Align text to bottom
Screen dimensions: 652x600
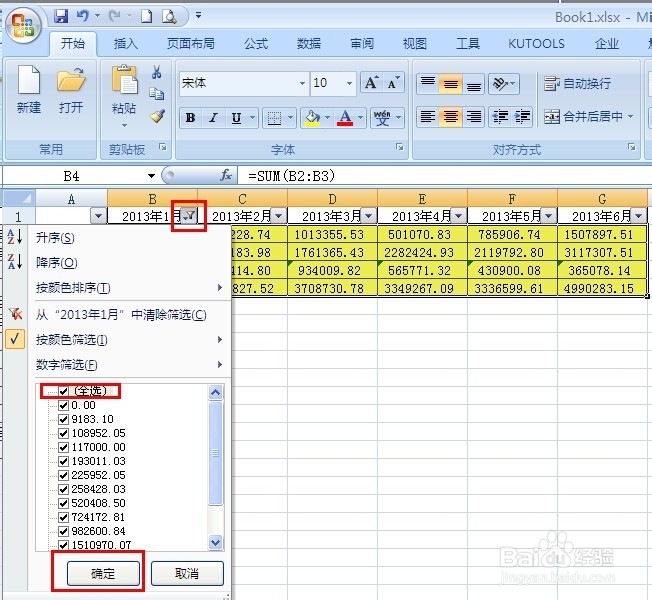474,83
